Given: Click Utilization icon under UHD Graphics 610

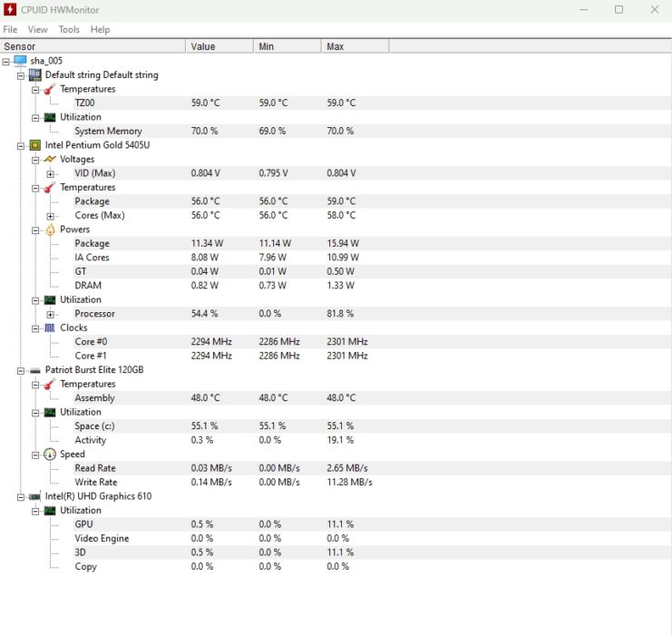Looking at the screenshot, I should point(50,511).
